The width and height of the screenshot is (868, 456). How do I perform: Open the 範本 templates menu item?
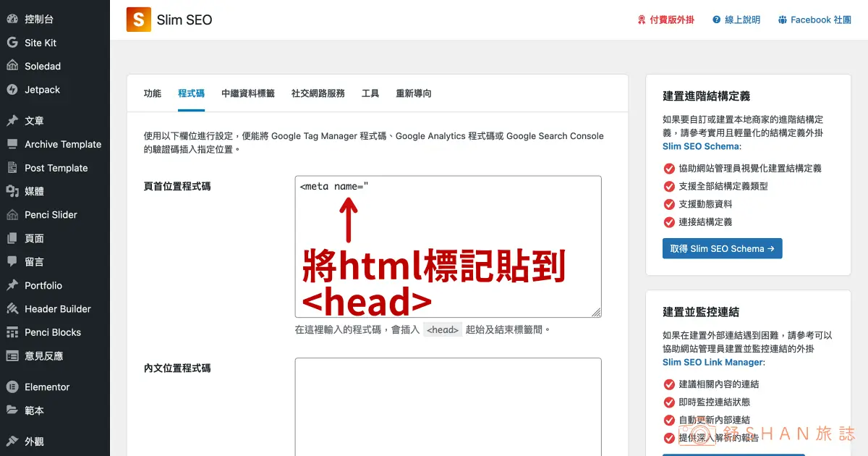point(55,410)
